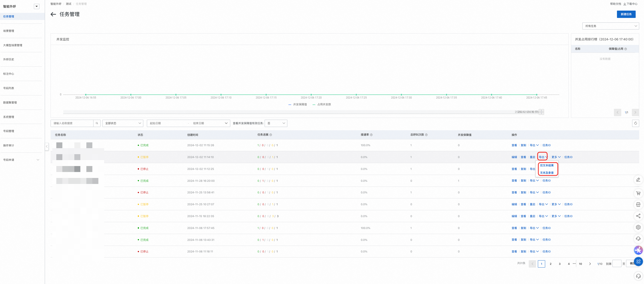Image resolution: width=644 pixels, height=284 pixels.
Task: Click the floating support headset icon above the AI assistant
Action: [x=638, y=239]
